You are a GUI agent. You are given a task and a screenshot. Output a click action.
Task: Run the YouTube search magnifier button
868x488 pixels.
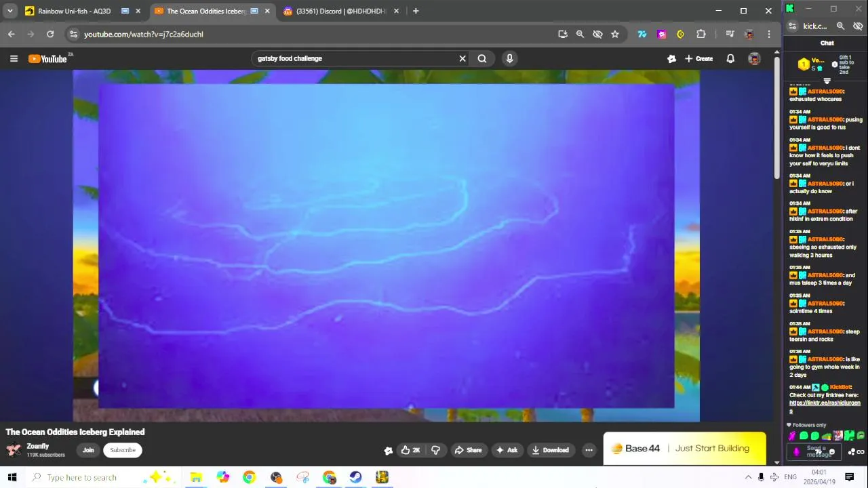click(482, 58)
